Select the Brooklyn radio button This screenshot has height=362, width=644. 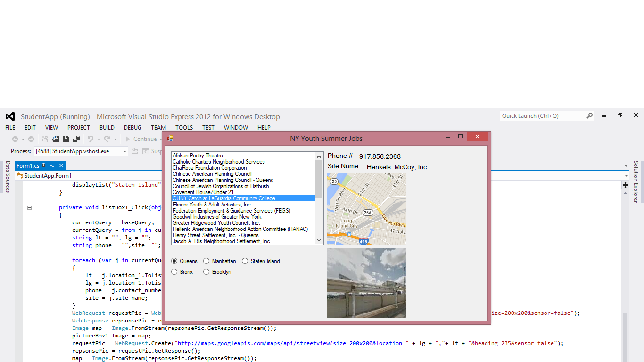tap(206, 272)
